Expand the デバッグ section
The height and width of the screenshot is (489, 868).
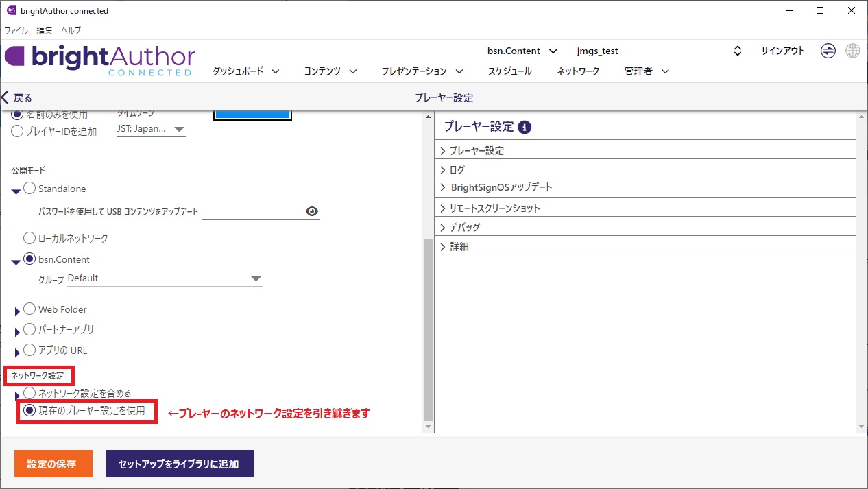tap(645, 227)
